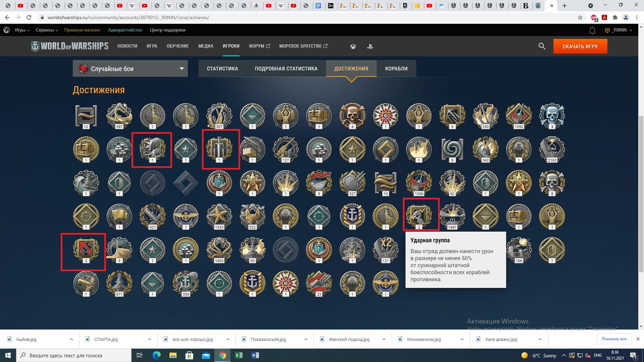Expand options for СПАРТА.jpg download
644x362 pixels.
coord(149,339)
